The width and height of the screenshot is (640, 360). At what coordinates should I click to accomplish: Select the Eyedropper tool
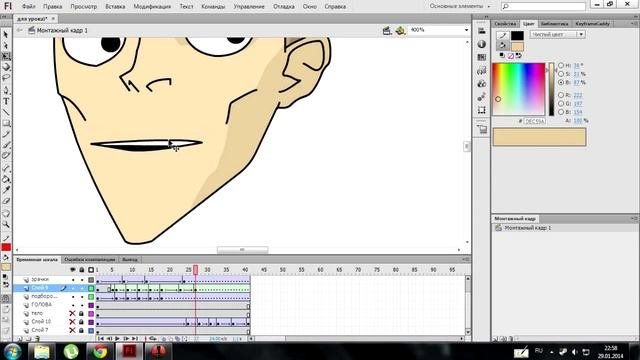(x=6, y=190)
